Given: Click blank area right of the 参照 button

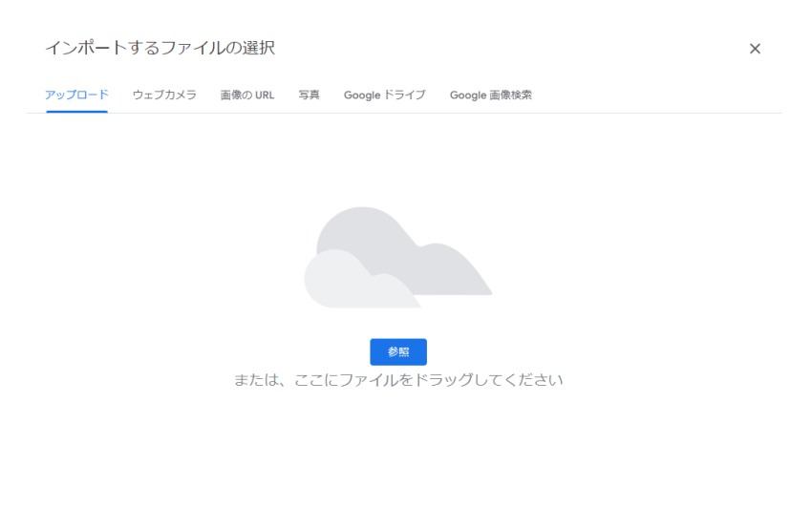Looking at the screenshot, I should 573,351.
